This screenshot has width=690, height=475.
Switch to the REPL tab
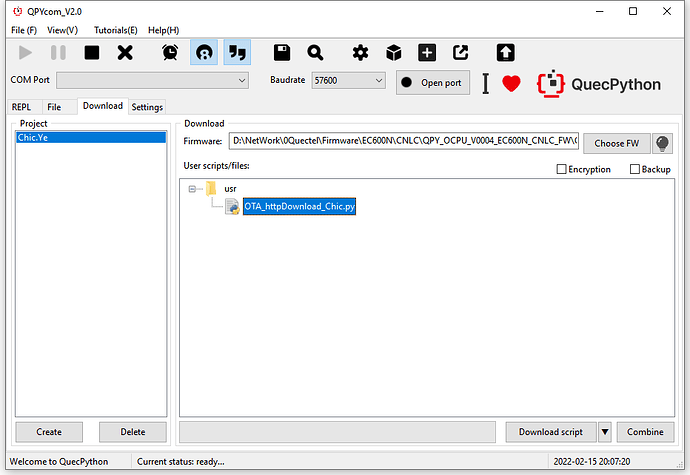point(21,106)
